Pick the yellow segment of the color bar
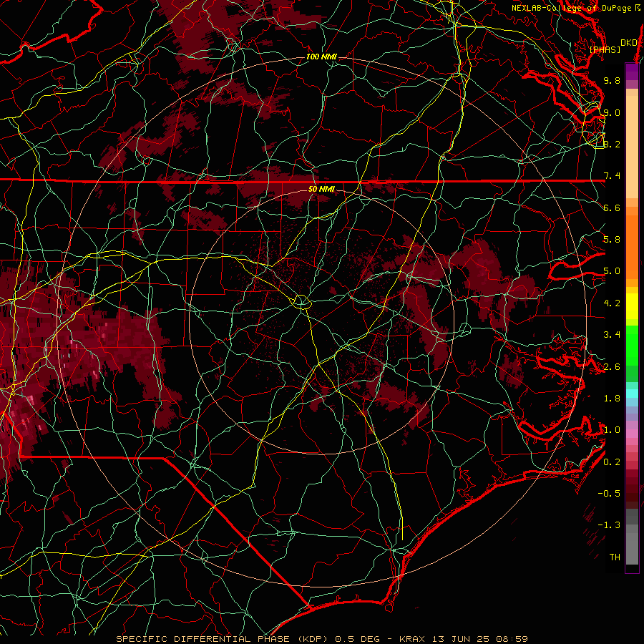The width and height of the screenshot is (644, 644). coord(632,306)
